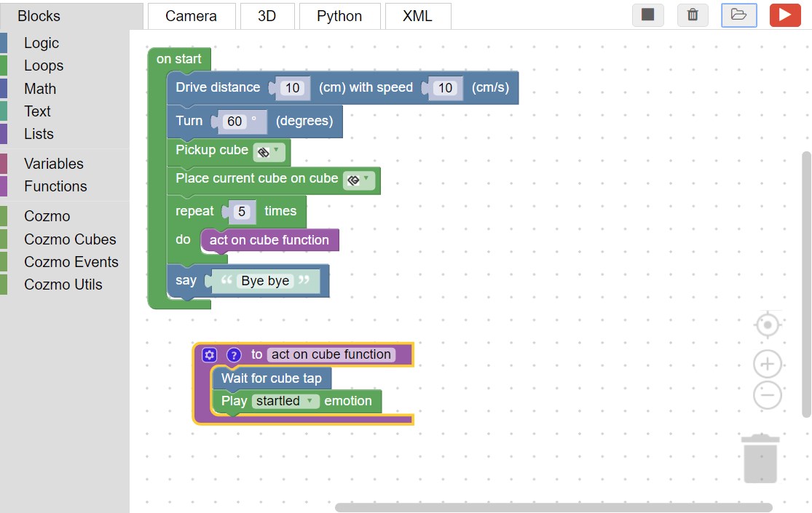Switch to the XML tab
The width and height of the screenshot is (812, 513).
click(417, 16)
